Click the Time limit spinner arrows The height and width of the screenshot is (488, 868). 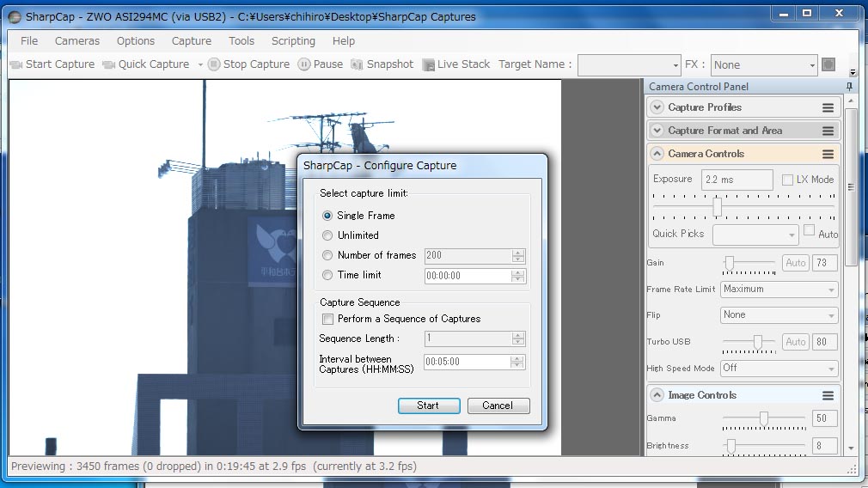click(x=518, y=276)
